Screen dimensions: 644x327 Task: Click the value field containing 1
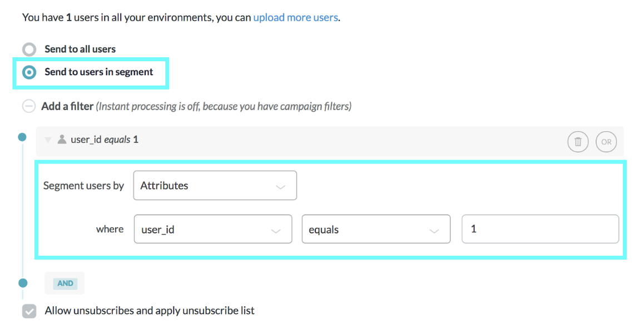(540, 229)
